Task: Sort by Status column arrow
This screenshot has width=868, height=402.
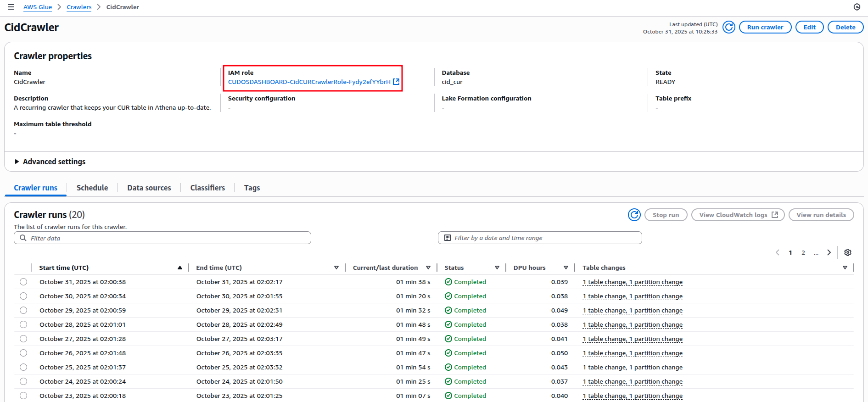Action: coord(497,268)
